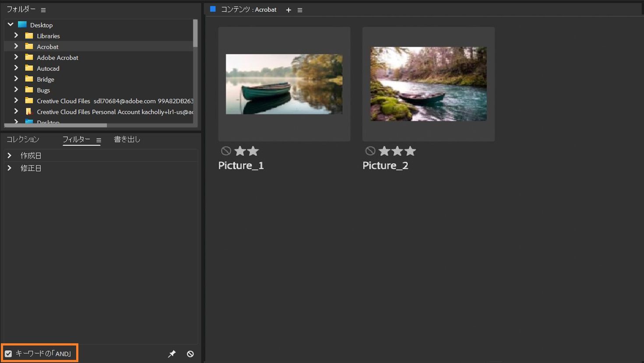The height and width of the screenshot is (363, 644).
Task: Expand the 修正日 filter section
Action: click(9, 168)
